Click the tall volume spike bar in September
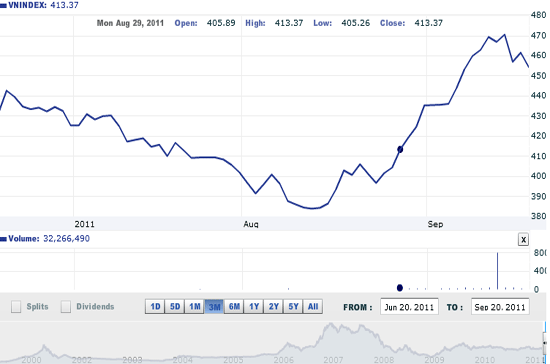This screenshot has width=550, height=364. pyautogui.click(x=497, y=271)
